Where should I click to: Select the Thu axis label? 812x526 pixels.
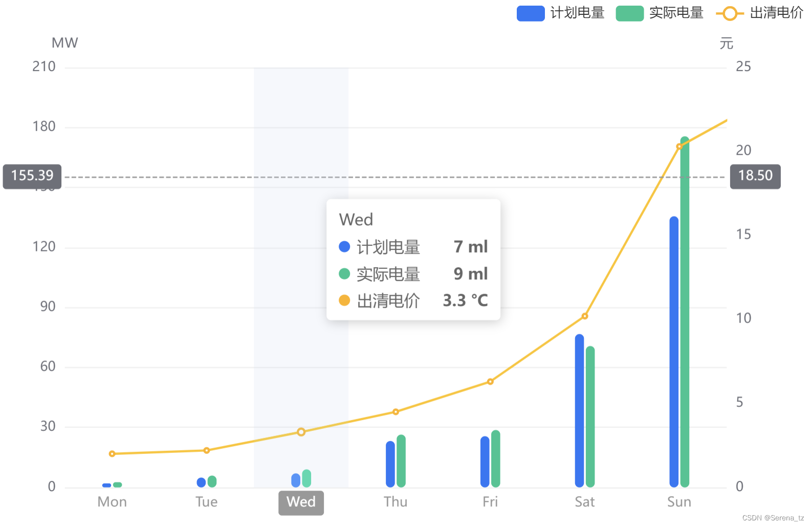(x=396, y=502)
